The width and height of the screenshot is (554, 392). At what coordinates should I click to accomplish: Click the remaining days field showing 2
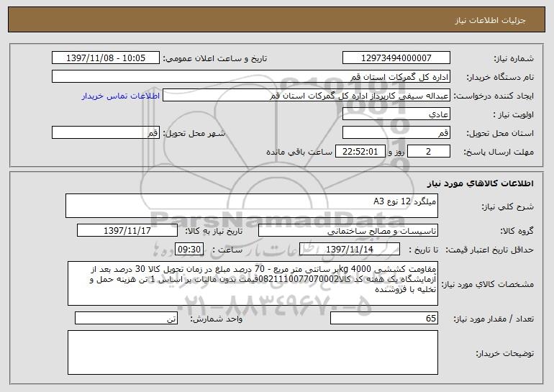tap(429, 152)
